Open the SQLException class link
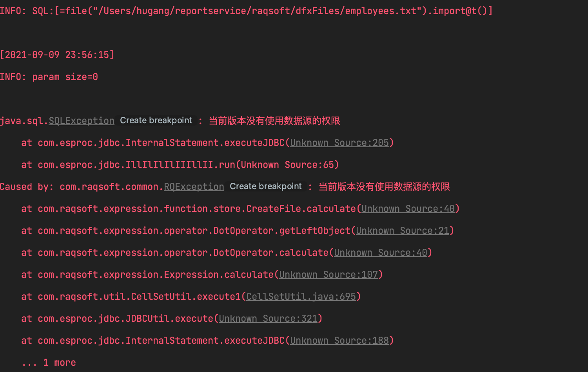588x372 pixels. pos(82,121)
